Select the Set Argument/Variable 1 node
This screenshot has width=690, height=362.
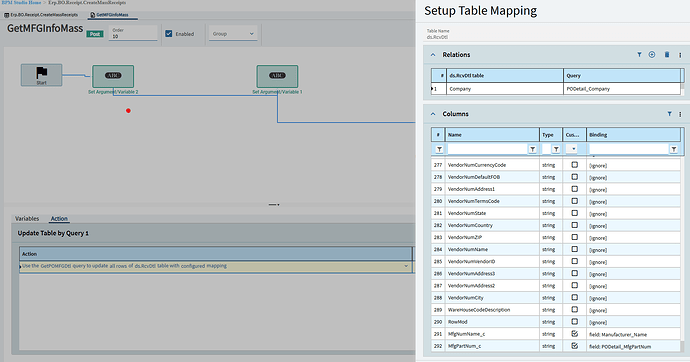pos(277,77)
